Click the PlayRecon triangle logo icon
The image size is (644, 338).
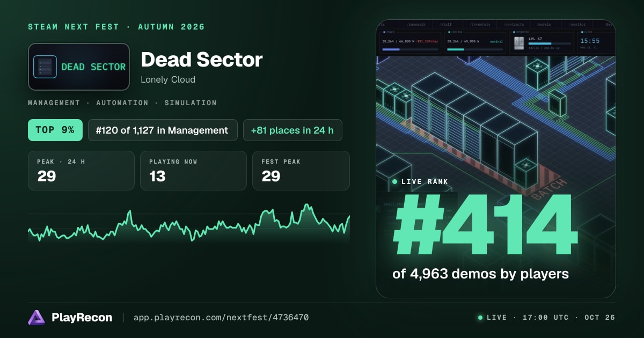pyautogui.click(x=36, y=318)
